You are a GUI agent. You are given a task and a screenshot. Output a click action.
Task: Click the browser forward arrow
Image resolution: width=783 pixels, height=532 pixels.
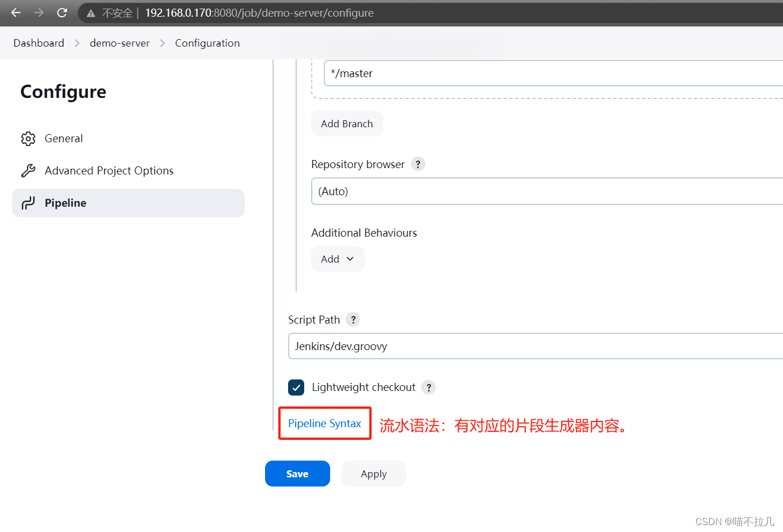pos(39,13)
